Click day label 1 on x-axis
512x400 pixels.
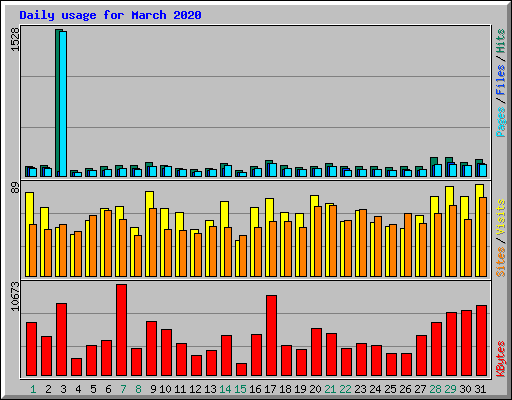click(33, 389)
